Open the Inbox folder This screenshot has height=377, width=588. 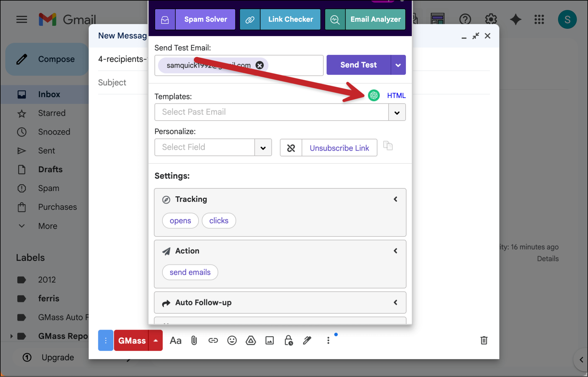click(49, 94)
